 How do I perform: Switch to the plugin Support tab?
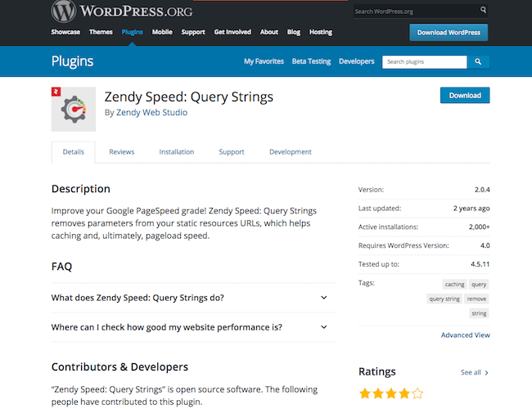tap(232, 152)
